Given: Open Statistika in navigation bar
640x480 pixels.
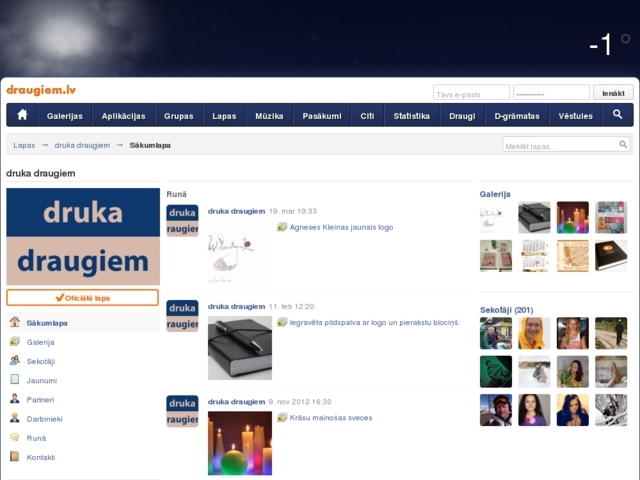Looking at the screenshot, I should pyautogui.click(x=411, y=116).
